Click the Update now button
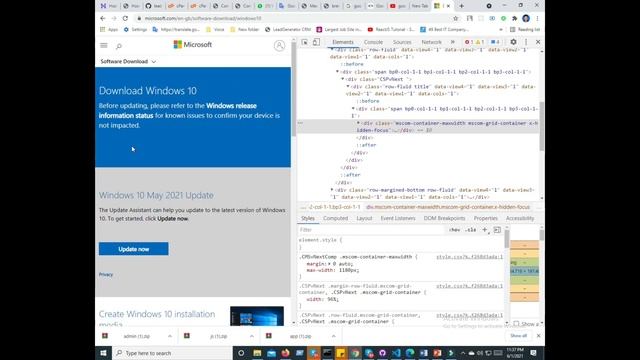This screenshot has width=640, height=360. 133,249
